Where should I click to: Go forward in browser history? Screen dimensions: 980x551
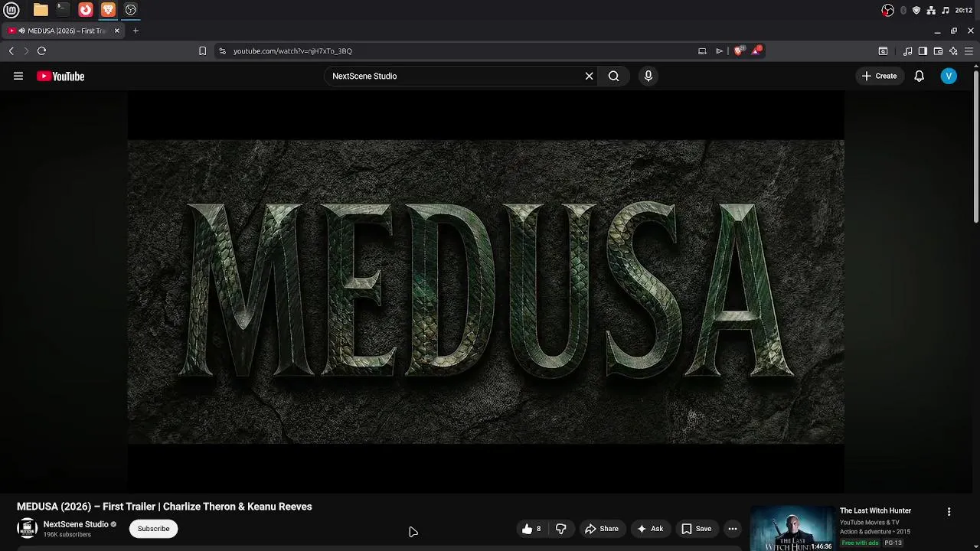click(x=26, y=51)
